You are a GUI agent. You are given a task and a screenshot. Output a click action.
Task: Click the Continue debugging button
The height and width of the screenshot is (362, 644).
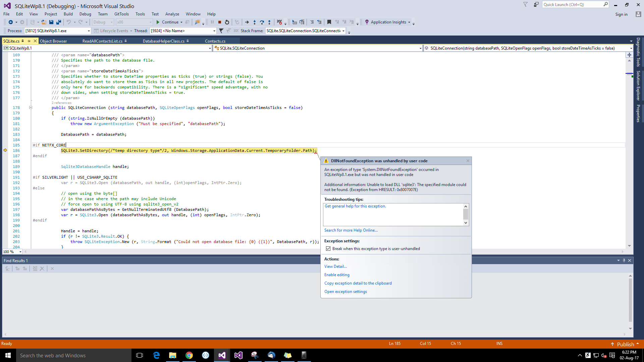(167, 22)
